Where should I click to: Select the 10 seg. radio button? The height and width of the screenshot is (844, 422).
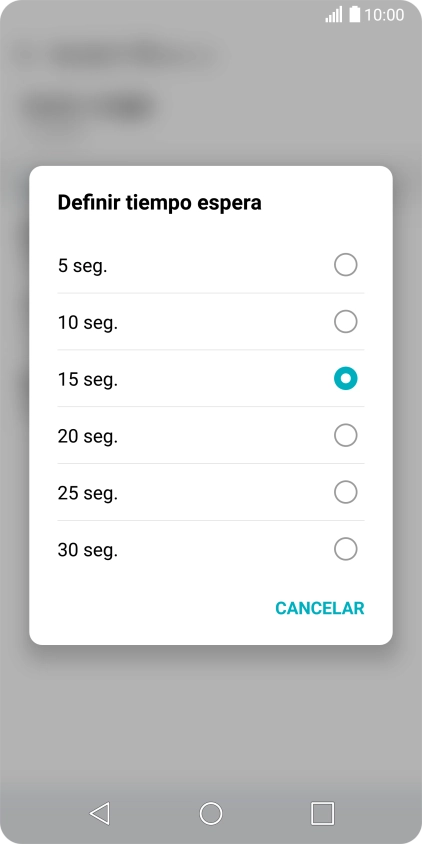click(x=346, y=322)
